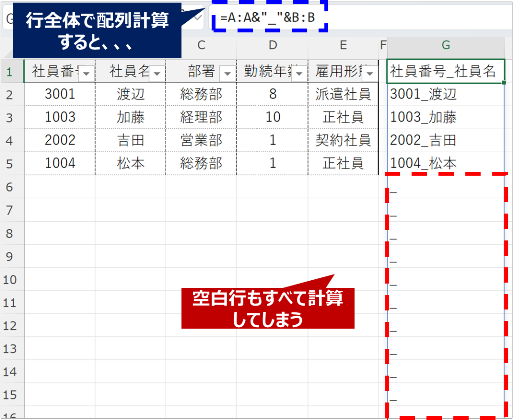Click the 営業部 department cell

(201, 140)
